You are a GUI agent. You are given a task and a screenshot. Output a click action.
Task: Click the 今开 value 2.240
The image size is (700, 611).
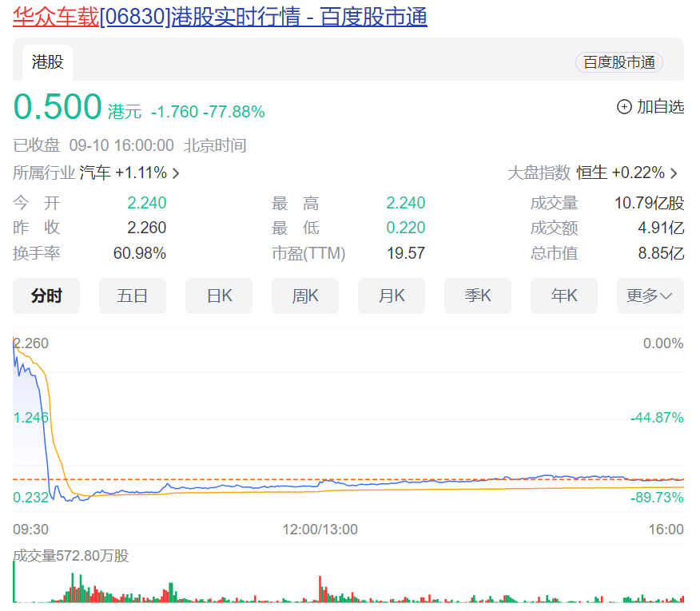(146, 203)
